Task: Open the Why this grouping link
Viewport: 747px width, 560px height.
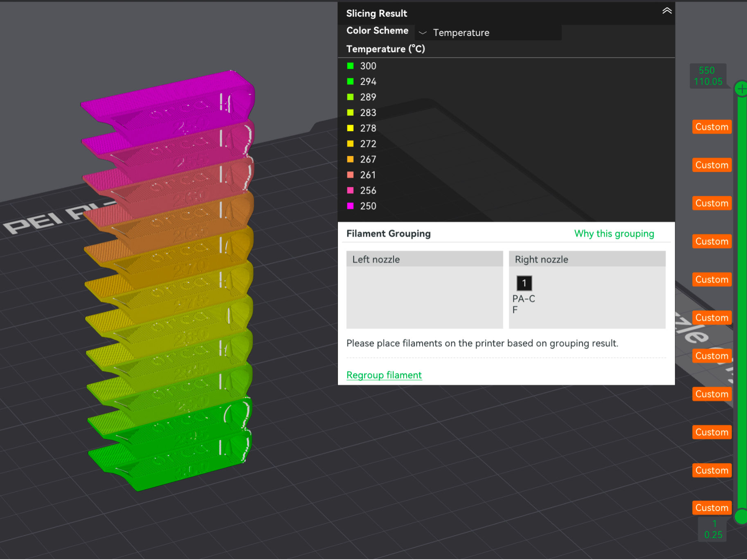Action: (614, 233)
